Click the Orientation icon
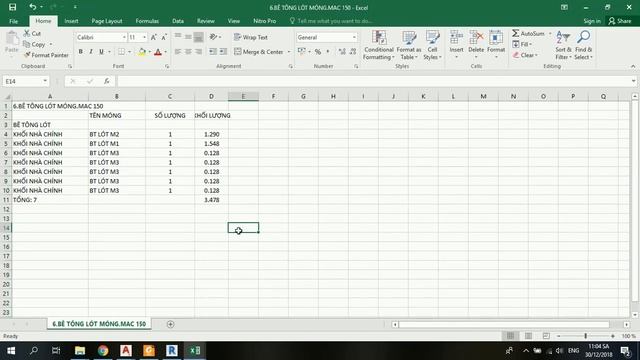The width and height of the screenshot is (640, 360). 213,37
